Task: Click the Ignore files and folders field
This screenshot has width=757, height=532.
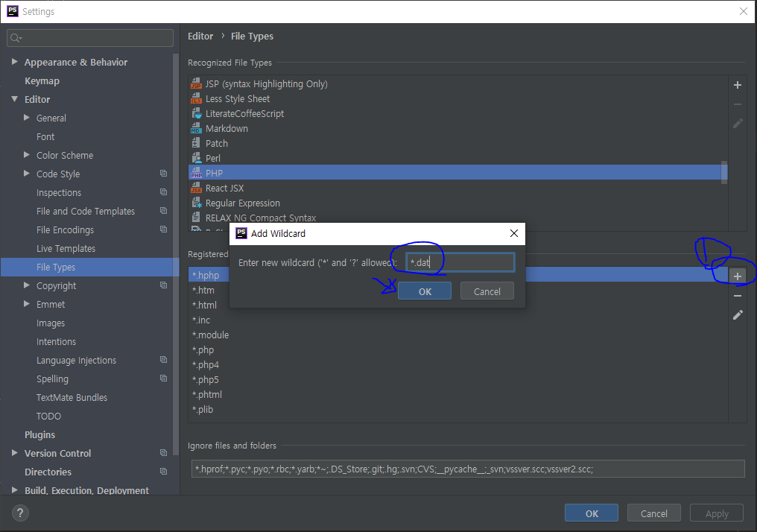Action: click(468, 469)
